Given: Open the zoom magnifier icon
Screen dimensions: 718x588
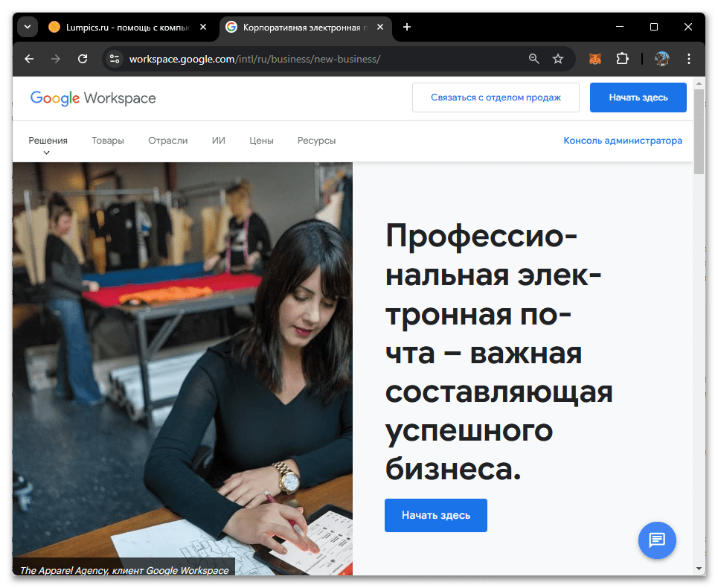Looking at the screenshot, I should pyautogui.click(x=534, y=59).
